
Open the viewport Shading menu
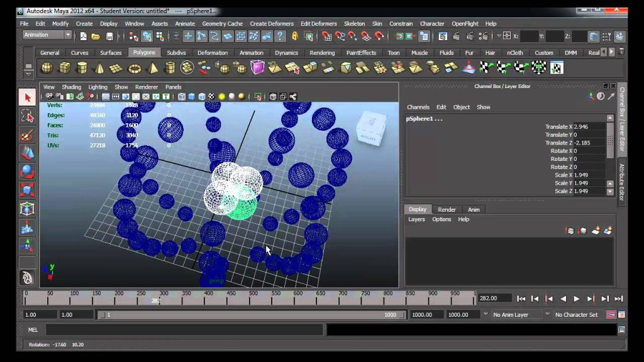72,87
